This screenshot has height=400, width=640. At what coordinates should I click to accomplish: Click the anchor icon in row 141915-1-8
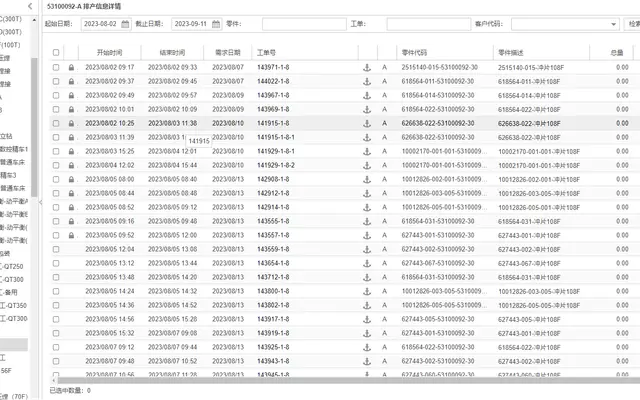(x=367, y=124)
